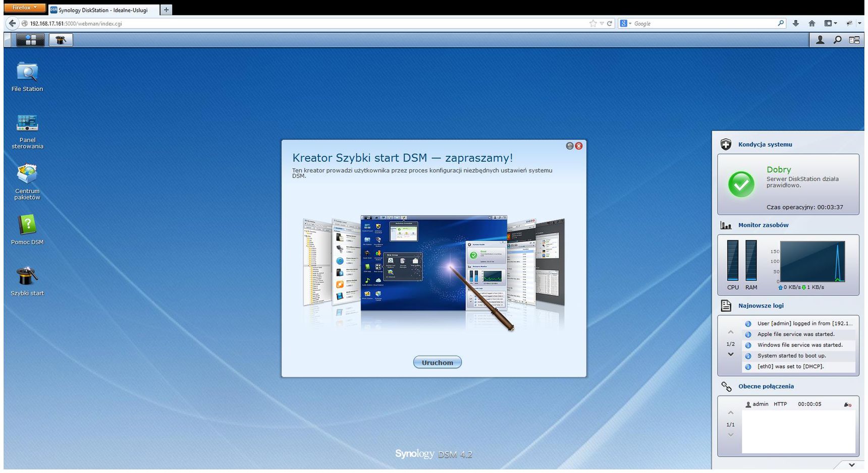Minimize the Quick Start wizard dialog
This screenshot has width=868, height=473.
pyautogui.click(x=570, y=146)
